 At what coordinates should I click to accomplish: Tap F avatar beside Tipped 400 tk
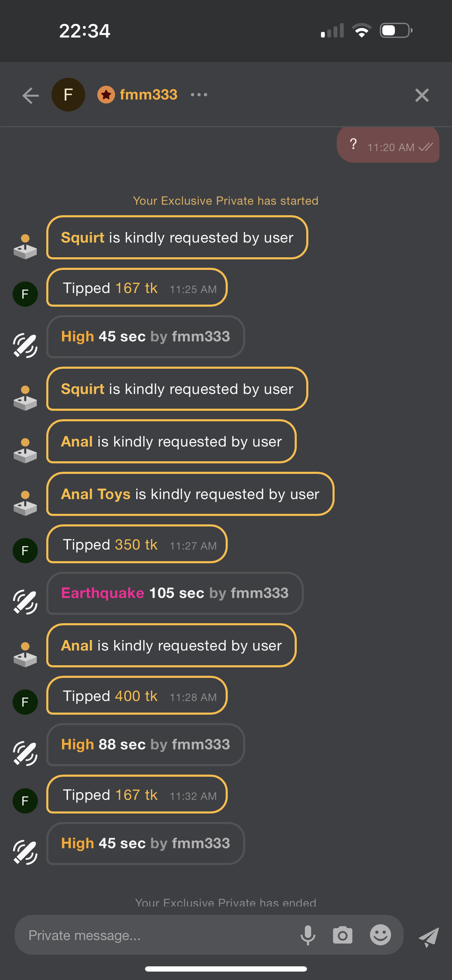(25, 702)
